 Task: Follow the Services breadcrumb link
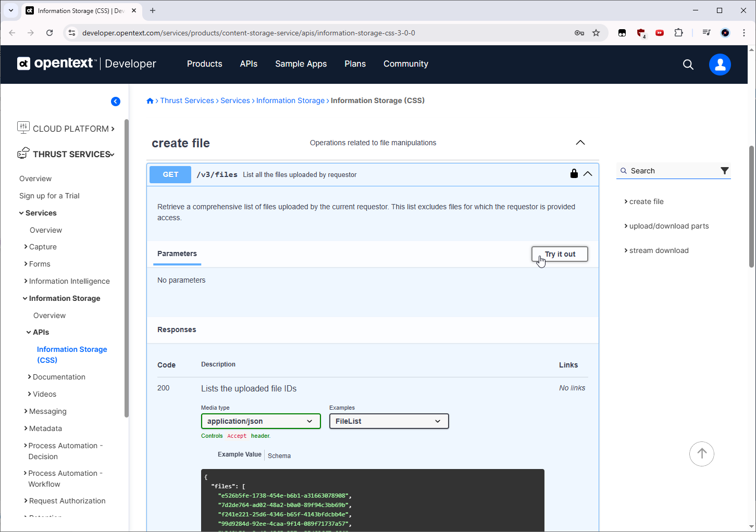(235, 100)
